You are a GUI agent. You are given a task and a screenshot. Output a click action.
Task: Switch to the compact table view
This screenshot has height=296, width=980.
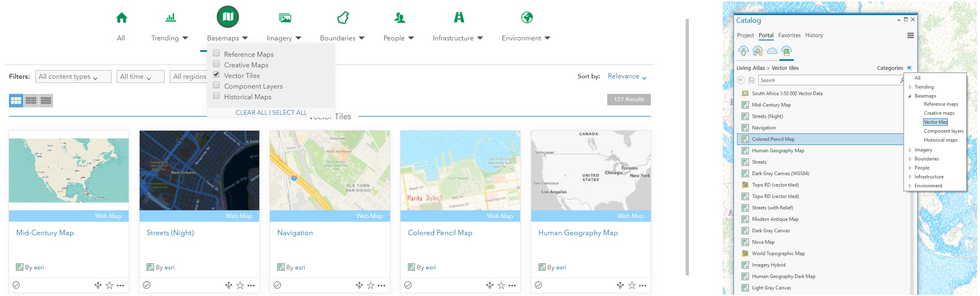[x=46, y=100]
